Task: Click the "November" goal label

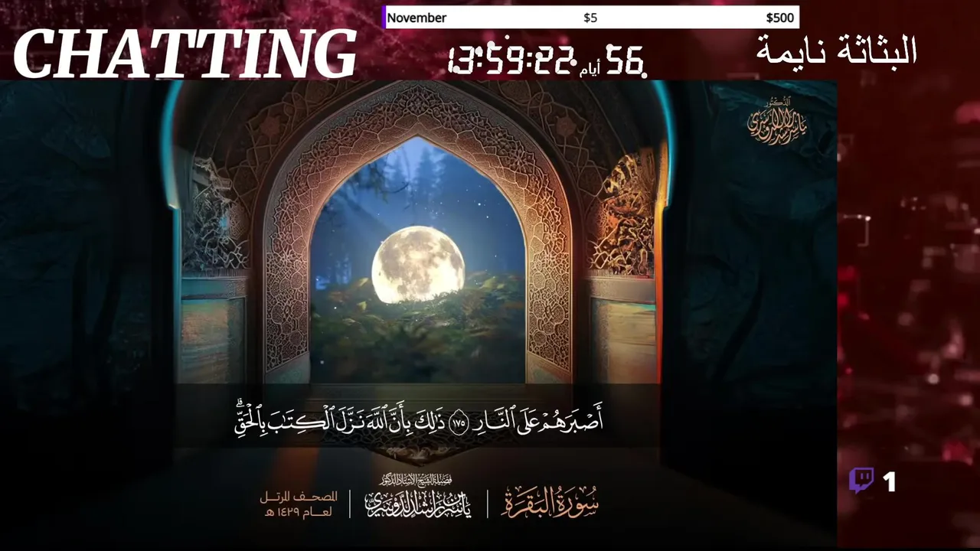Action: [x=416, y=18]
